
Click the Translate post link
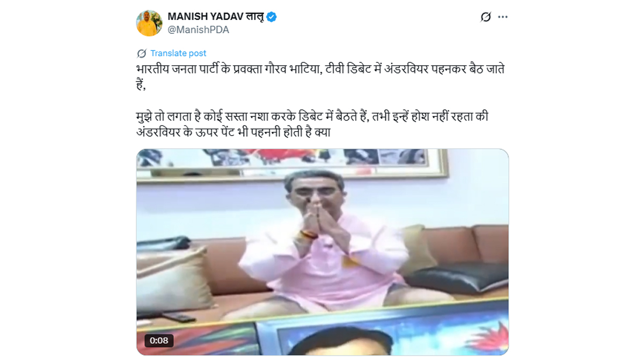click(178, 53)
